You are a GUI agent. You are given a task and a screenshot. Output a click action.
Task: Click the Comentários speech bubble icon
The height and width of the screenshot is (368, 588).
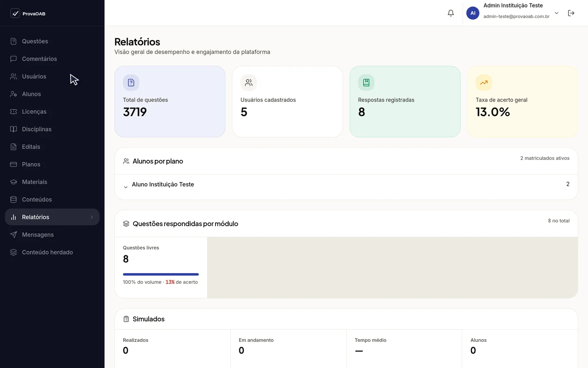[x=13, y=59]
